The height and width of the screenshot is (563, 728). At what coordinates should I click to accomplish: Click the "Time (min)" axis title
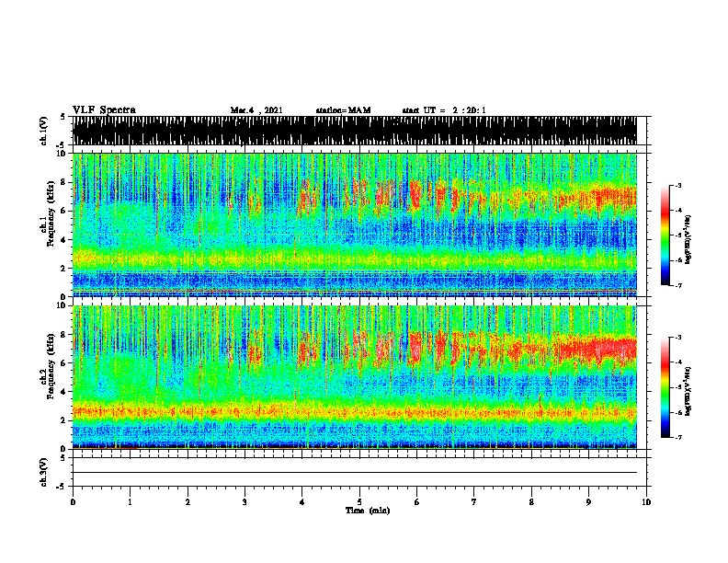(368, 511)
